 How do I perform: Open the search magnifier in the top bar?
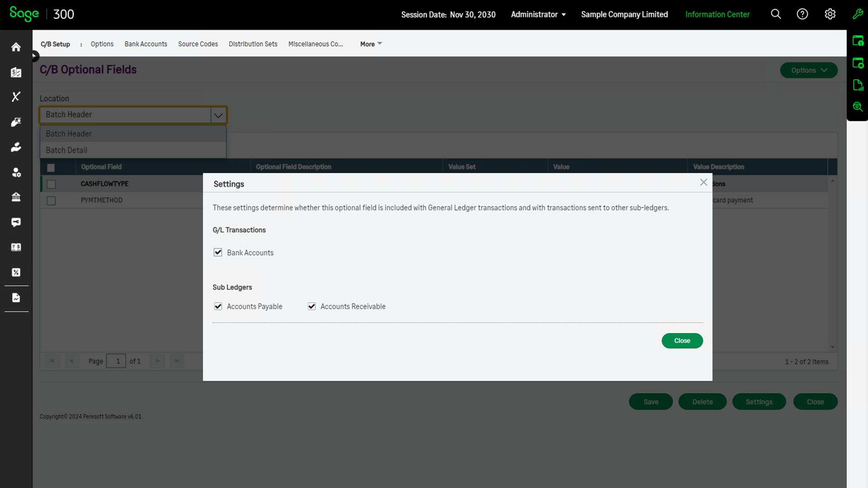click(x=776, y=14)
